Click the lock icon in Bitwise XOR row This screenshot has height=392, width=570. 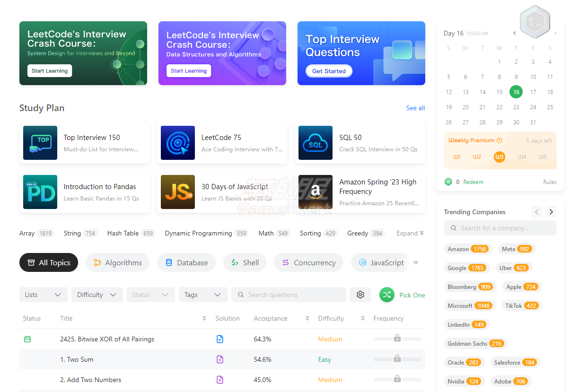pyautogui.click(x=397, y=338)
